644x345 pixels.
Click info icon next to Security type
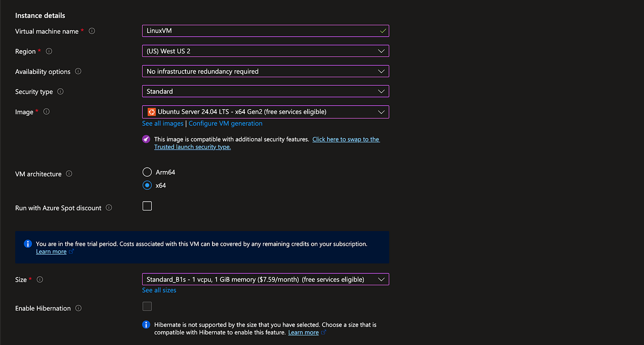pos(60,92)
